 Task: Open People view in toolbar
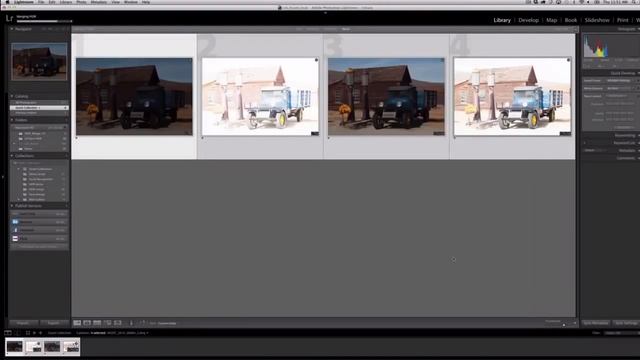118,323
